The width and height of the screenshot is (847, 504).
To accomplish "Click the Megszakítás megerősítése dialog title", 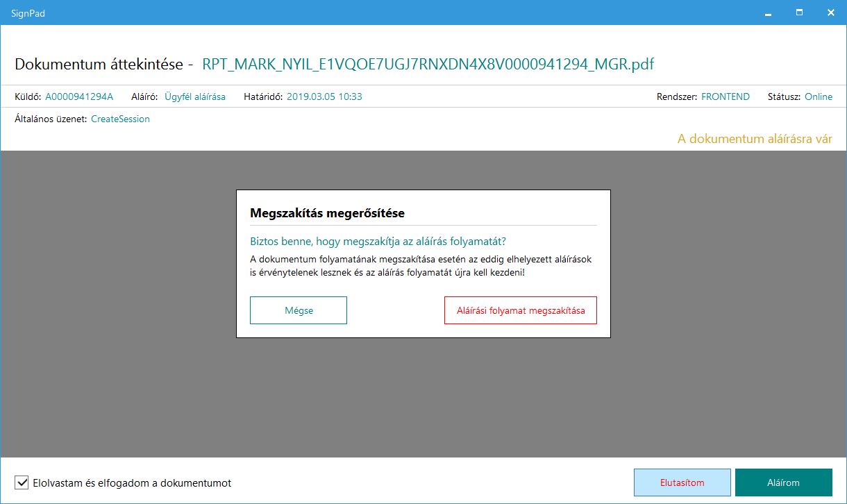I will (327, 213).
